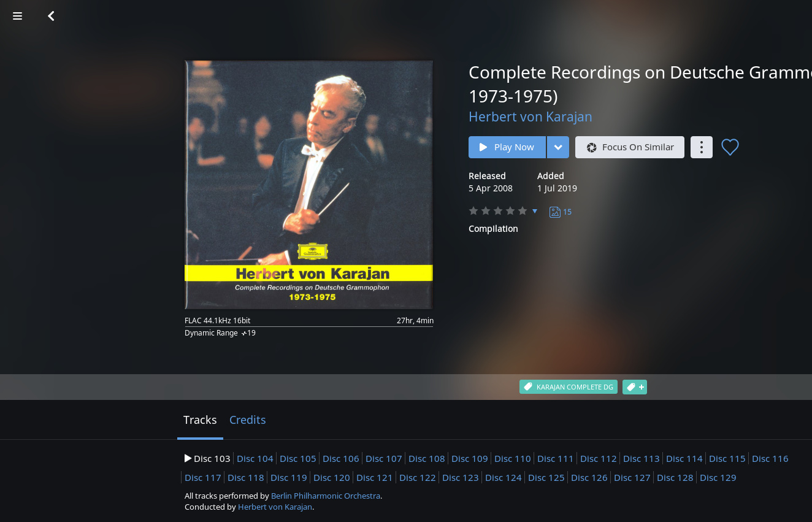Open the Berlin Philharmonic Orchestra link
The height and width of the screenshot is (522, 812).
(326, 496)
